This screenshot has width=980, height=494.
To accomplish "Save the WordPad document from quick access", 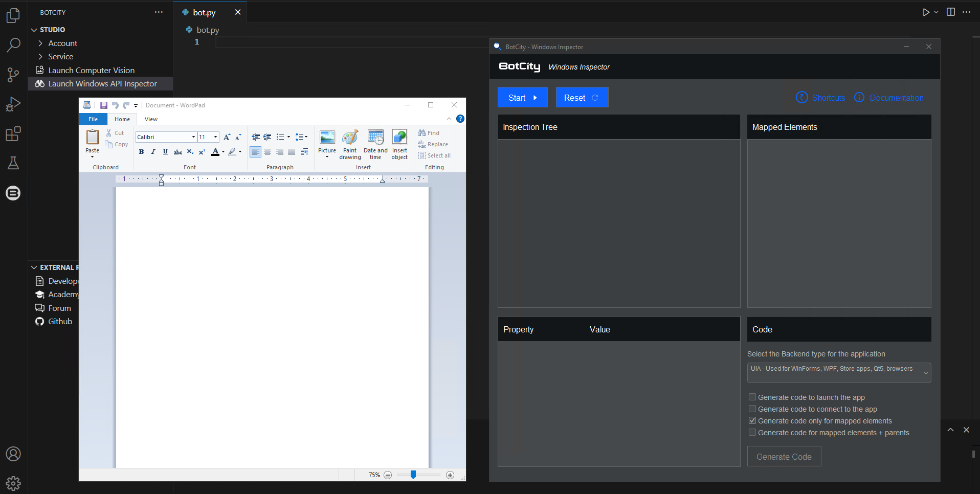I will 104,105.
